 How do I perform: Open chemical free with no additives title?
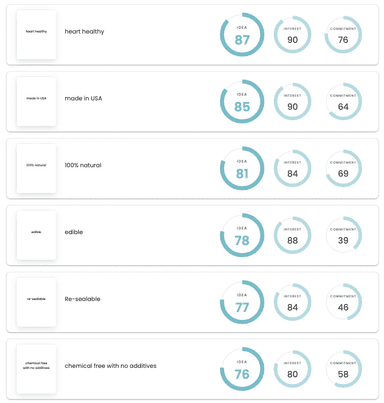coord(110,366)
